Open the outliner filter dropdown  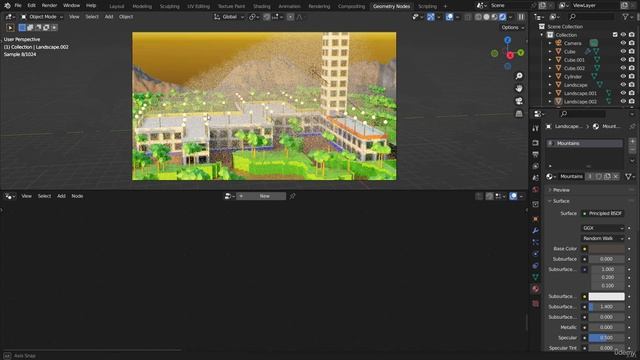coord(627,17)
